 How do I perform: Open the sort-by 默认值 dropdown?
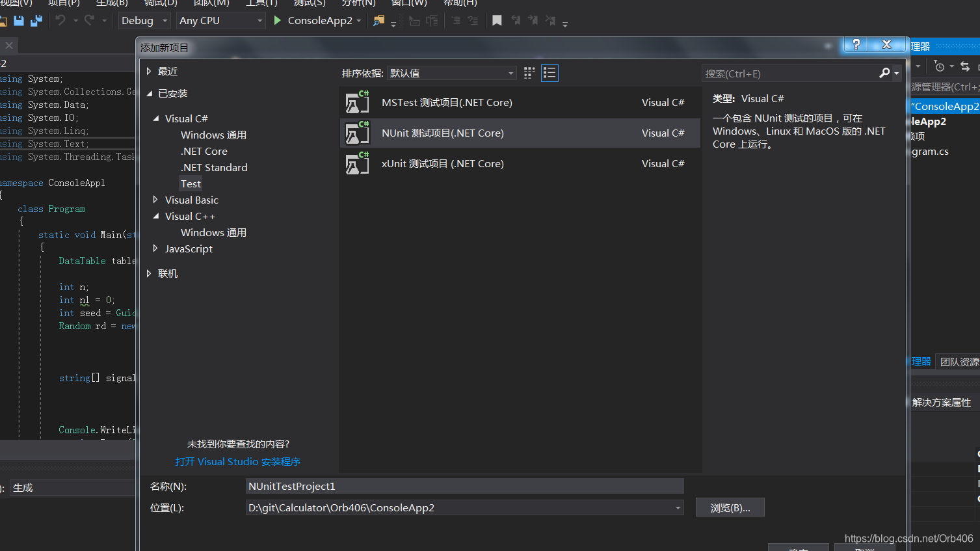[x=451, y=73]
